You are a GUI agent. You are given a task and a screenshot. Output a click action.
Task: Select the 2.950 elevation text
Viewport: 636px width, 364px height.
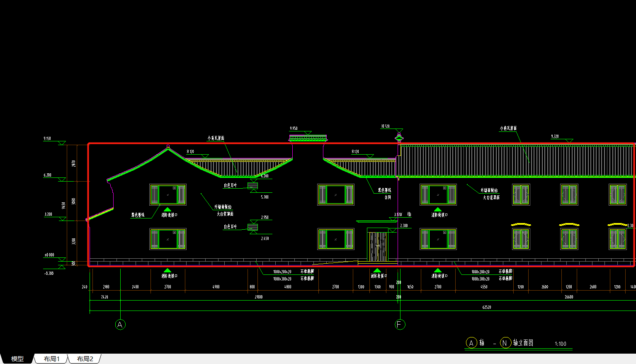265,217
